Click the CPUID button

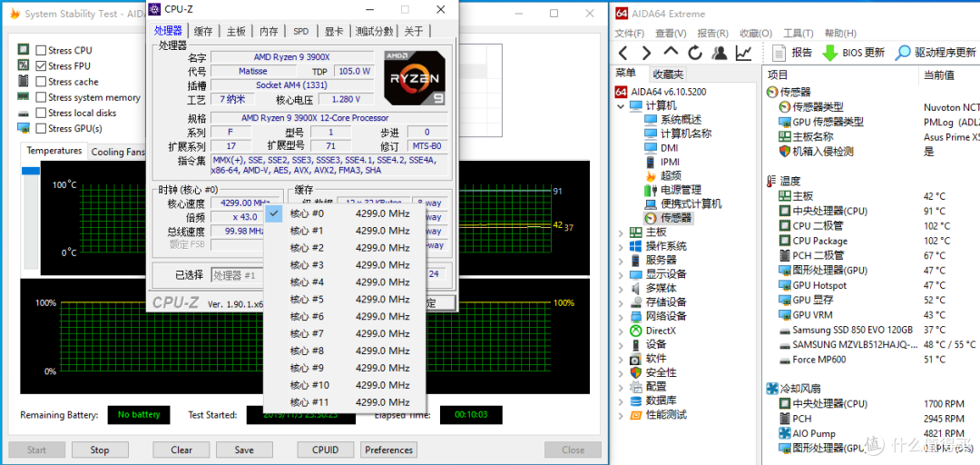point(326,450)
